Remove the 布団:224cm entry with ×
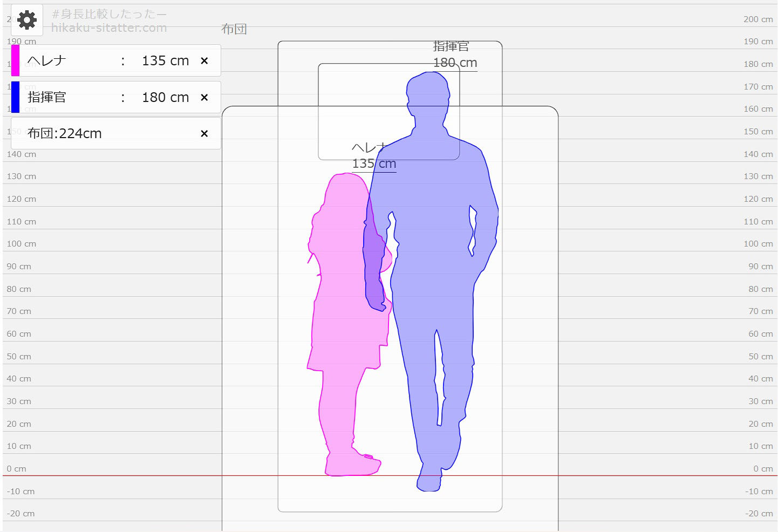 point(204,134)
